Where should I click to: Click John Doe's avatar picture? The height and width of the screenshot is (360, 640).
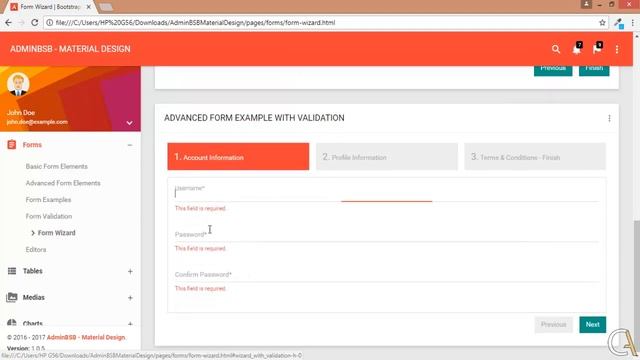pyautogui.click(x=18, y=84)
